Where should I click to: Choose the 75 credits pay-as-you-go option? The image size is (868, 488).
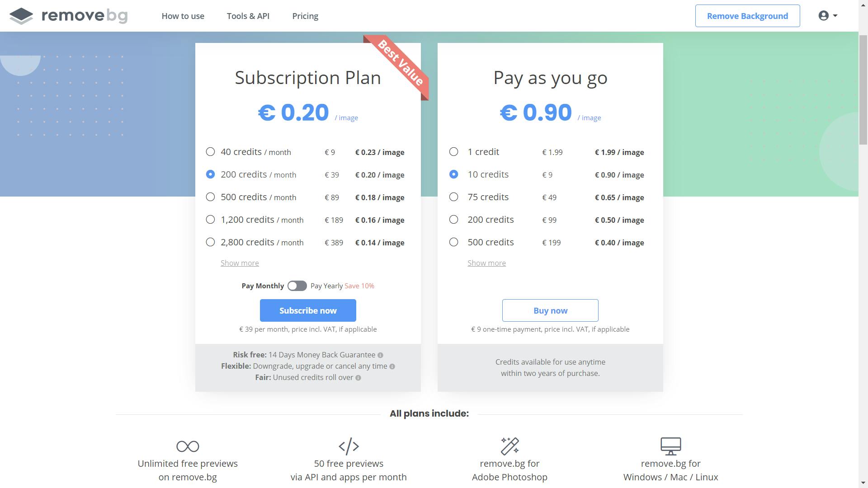(x=453, y=197)
